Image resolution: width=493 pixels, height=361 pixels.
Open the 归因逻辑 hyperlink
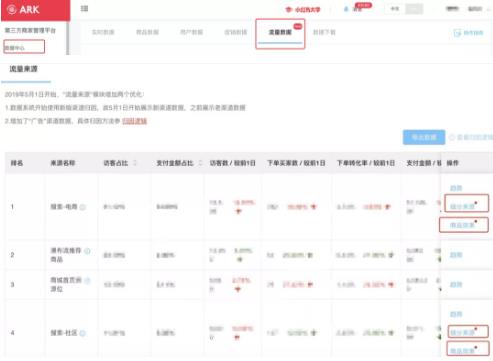pos(135,121)
